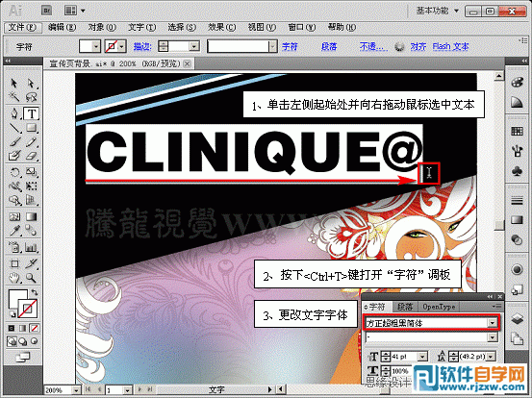Screen dimensions: 532x398
Task: Select the Pen tool
Action: (13, 113)
